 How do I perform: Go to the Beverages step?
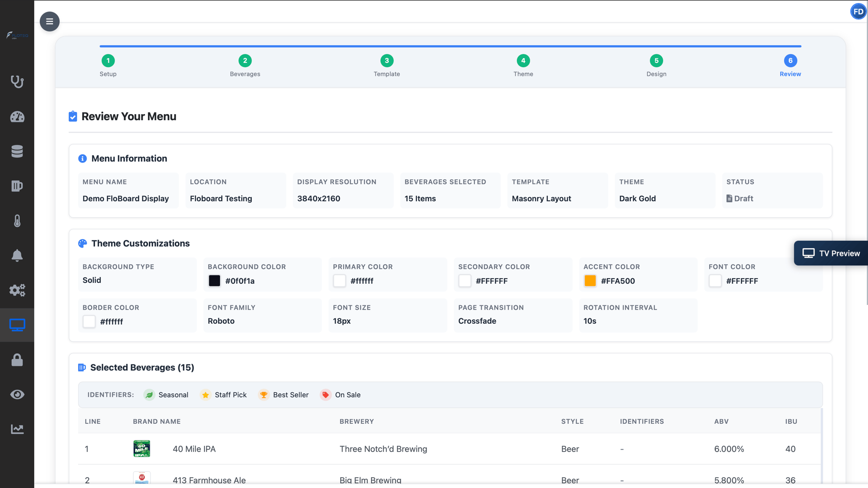(x=245, y=61)
